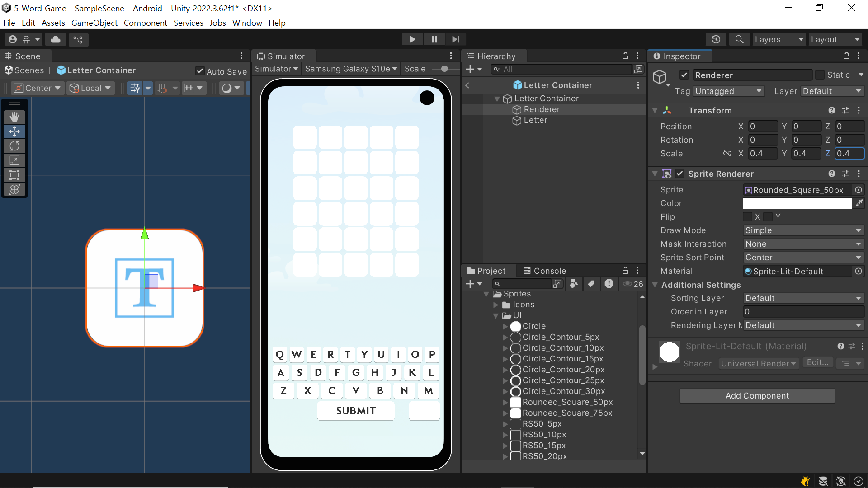This screenshot has width=868, height=488.
Task: Open the GameObject menu
Action: point(94,23)
